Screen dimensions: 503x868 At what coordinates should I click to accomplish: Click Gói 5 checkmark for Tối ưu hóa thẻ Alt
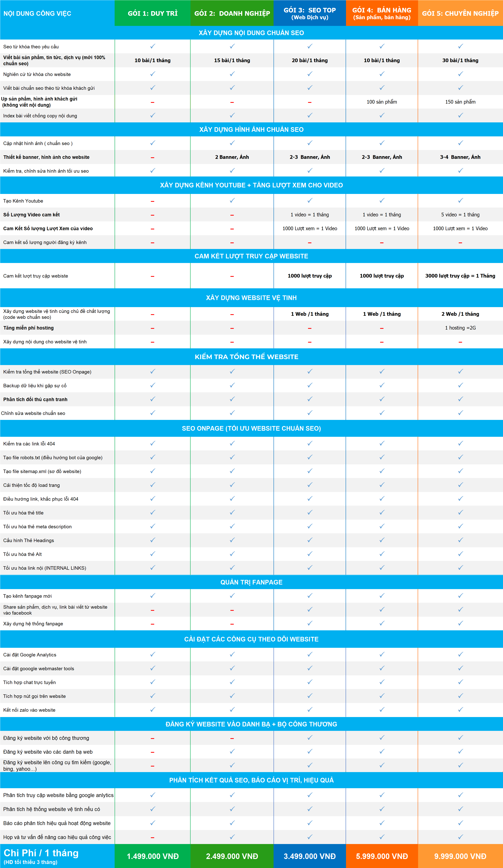(x=460, y=554)
